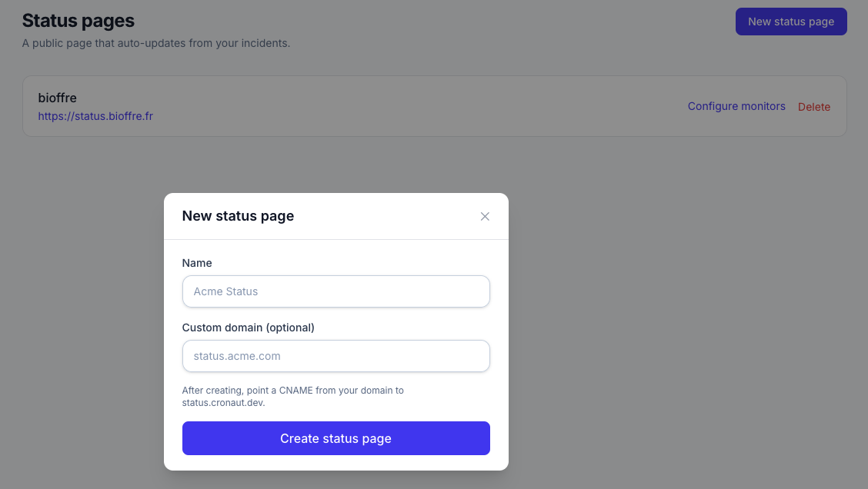Screen dimensions: 868x489
Task: Open the https://status.bioffre.fr link
Action: click(x=95, y=116)
